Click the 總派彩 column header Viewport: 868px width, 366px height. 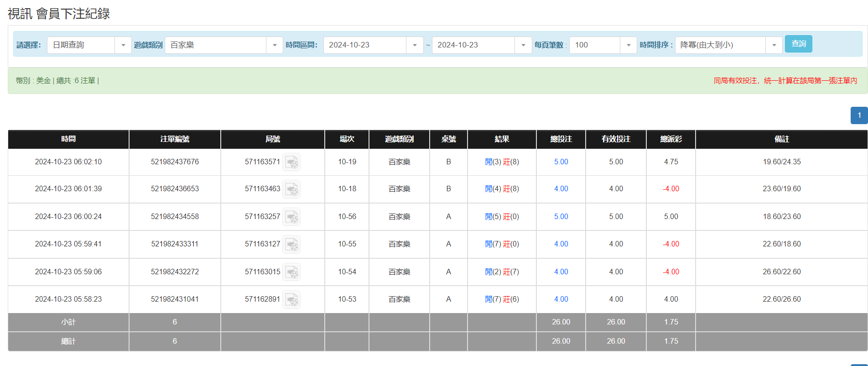coord(671,139)
